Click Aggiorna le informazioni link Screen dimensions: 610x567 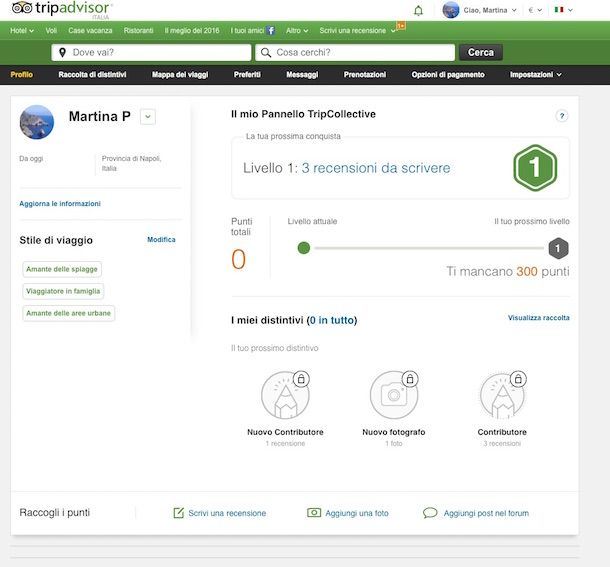pyautogui.click(x=60, y=204)
